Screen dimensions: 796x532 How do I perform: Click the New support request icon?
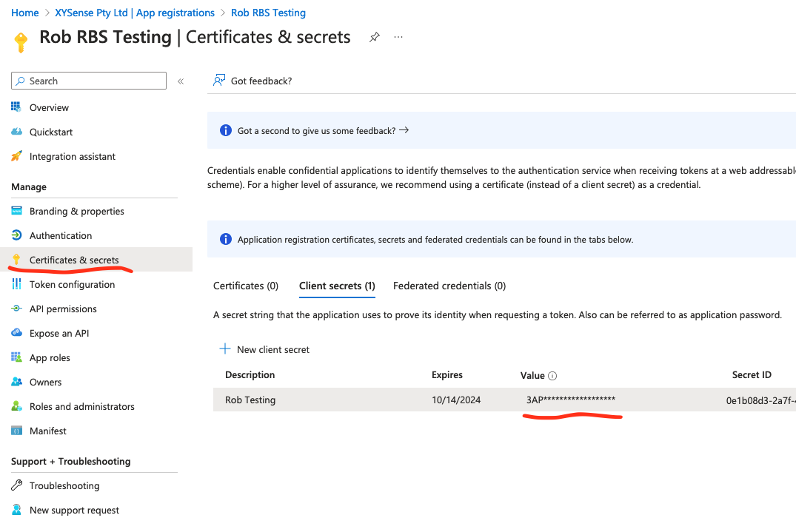(x=16, y=510)
